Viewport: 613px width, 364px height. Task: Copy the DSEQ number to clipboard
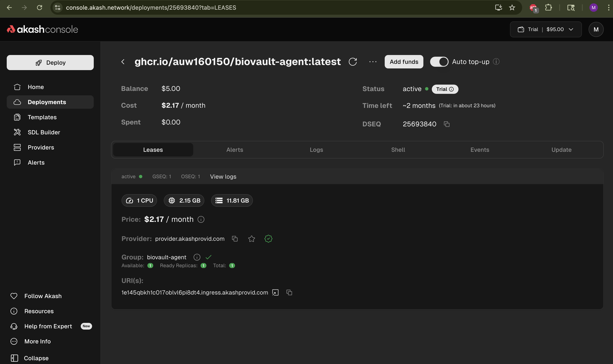tap(447, 124)
